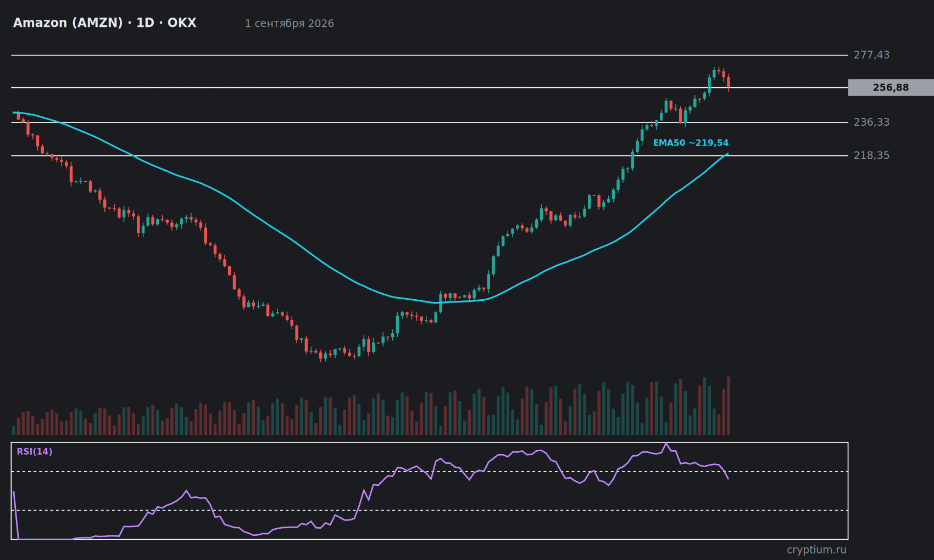Select the "EMA50 ~219,54" indicator label

pos(691,143)
